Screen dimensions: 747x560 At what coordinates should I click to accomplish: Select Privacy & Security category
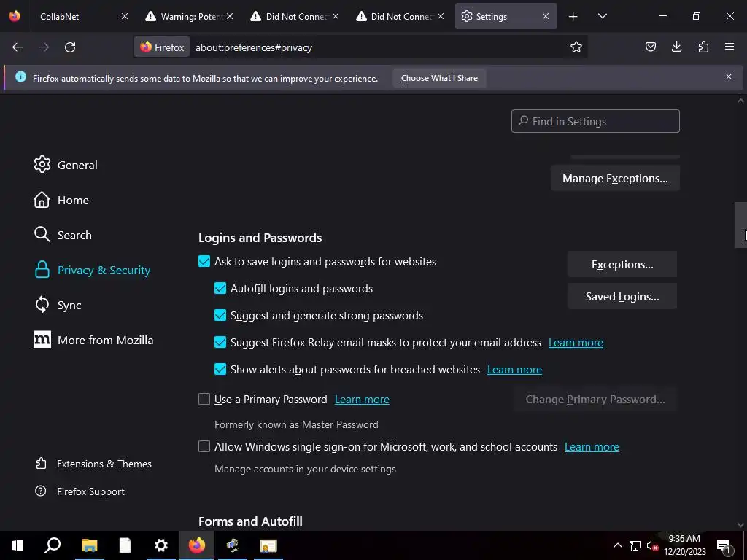coord(92,270)
